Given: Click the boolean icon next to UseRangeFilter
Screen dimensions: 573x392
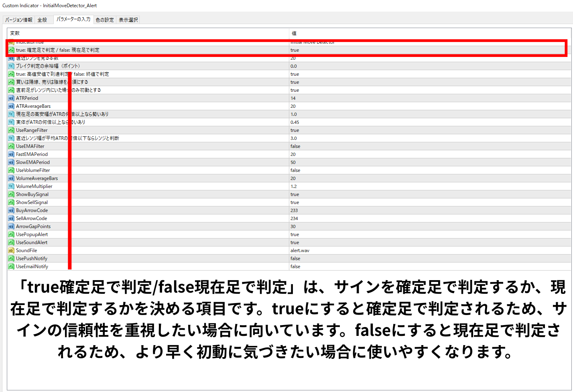Looking at the screenshot, I should (x=11, y=130).
